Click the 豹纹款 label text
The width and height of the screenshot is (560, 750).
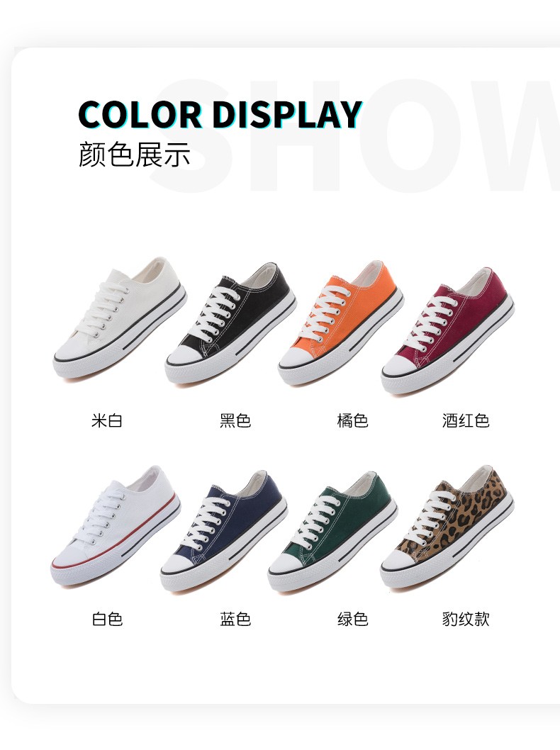click(466, 619)
